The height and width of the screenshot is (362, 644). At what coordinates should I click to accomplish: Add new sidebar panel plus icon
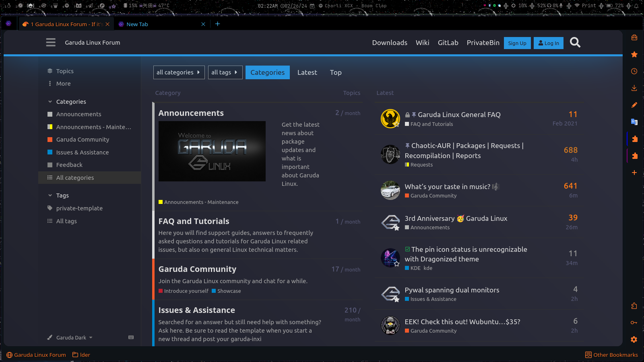634,173
